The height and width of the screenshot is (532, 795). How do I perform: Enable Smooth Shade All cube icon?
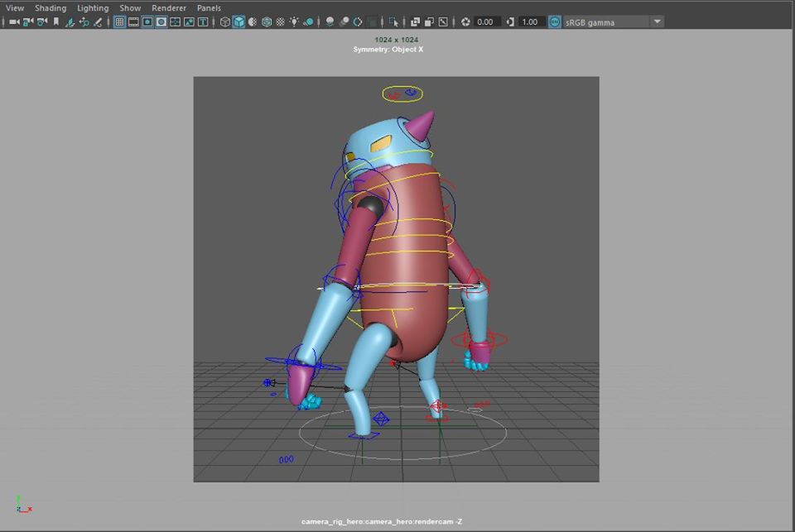(238, 22)
